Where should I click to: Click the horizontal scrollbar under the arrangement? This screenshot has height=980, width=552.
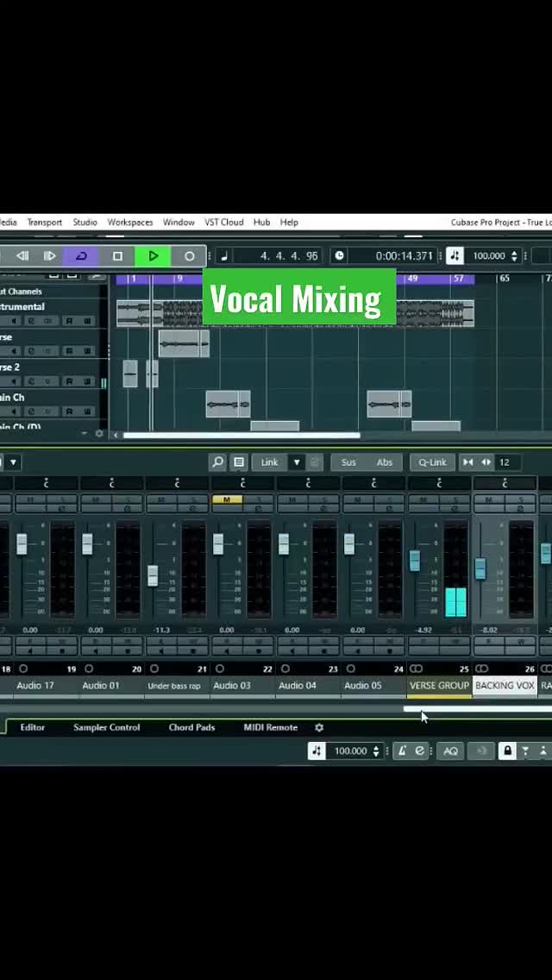[241, 435]
